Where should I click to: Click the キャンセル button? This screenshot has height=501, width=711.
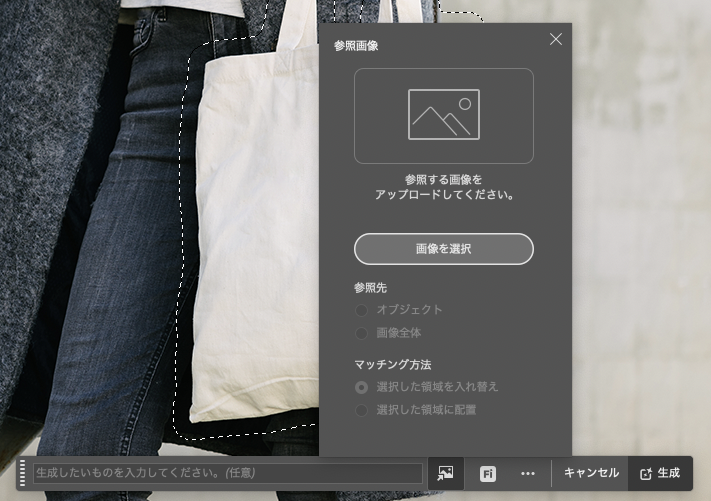tap(591, 473)
